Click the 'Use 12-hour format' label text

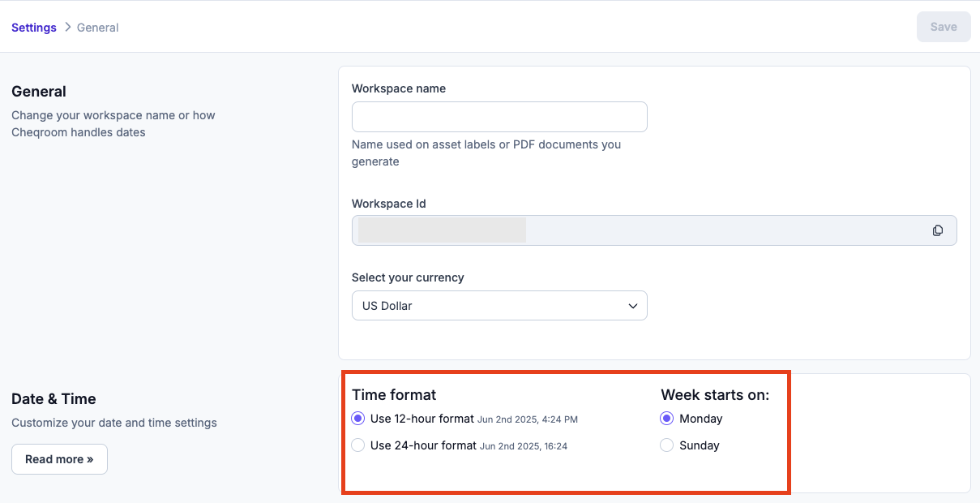(422, 419)
